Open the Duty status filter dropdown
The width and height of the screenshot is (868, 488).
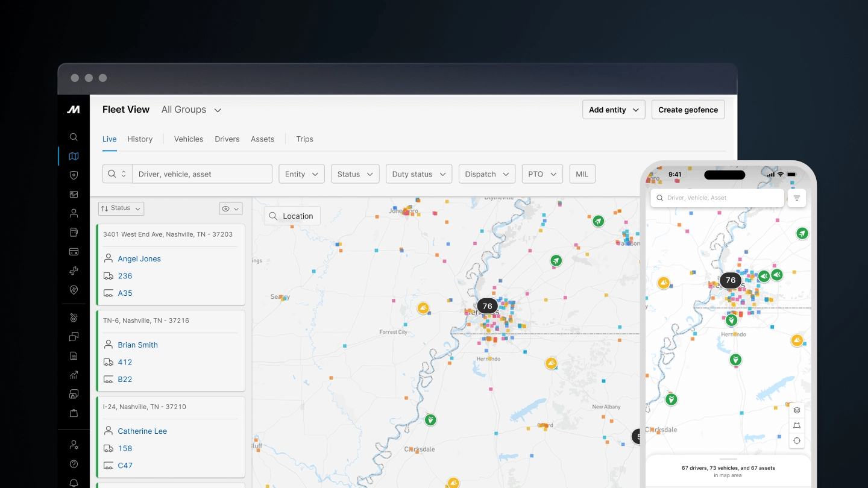(x=419, y=174)
